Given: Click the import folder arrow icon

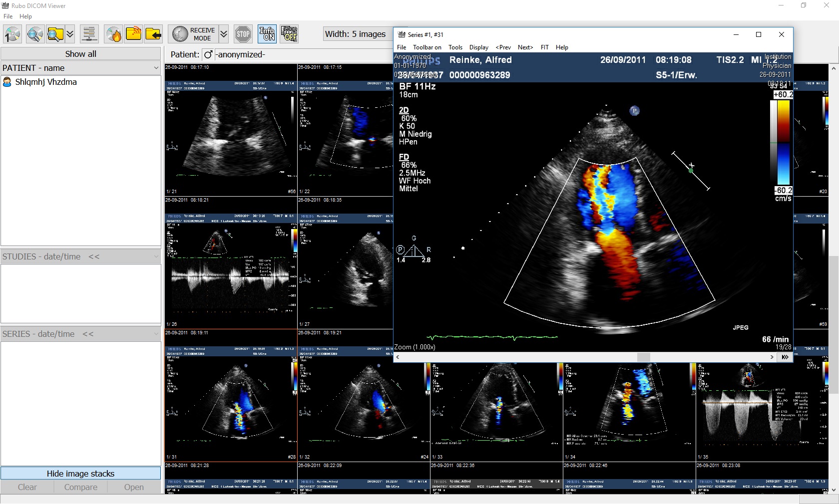Looking at the screenshot, I should [x=153, y=34].
